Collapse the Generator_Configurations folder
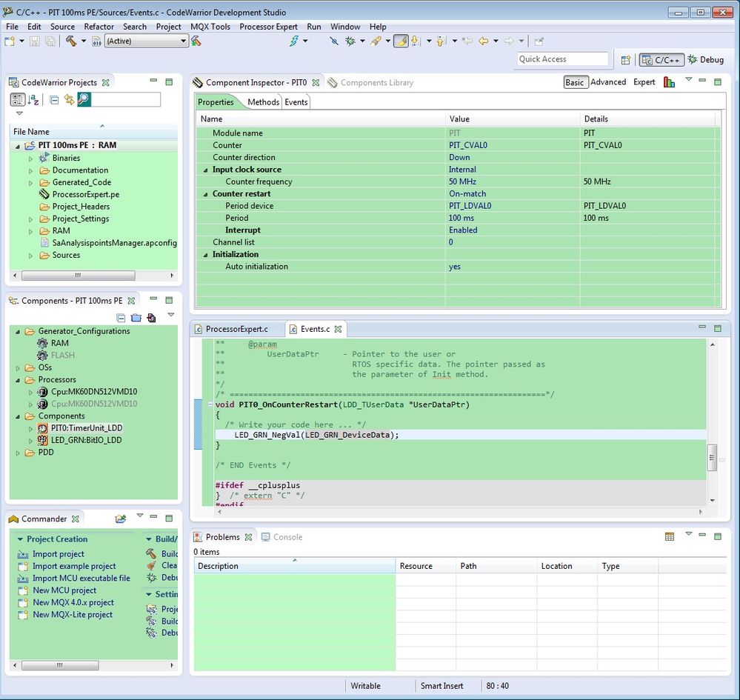Screen dimensions: 740x700 coord(18,331)
